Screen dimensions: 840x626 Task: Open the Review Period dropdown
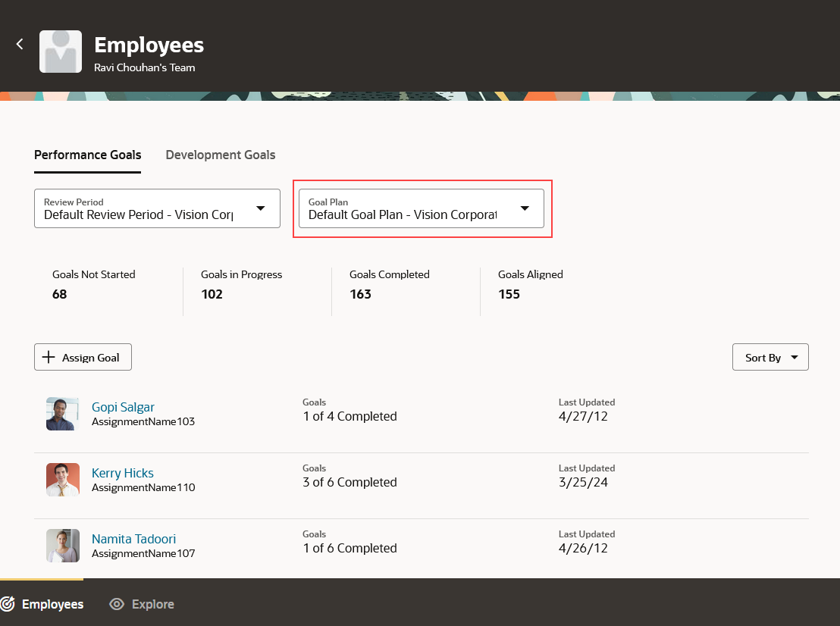(x=157, y=208)
